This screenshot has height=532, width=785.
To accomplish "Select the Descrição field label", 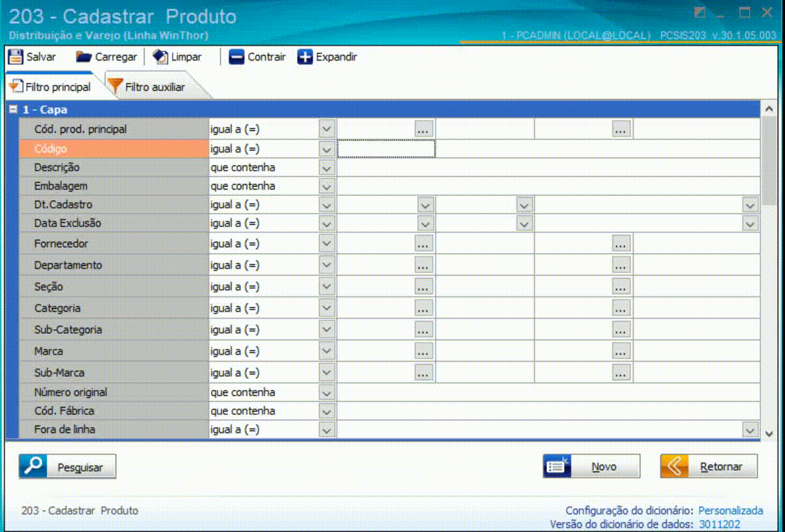I will (57, 168).
